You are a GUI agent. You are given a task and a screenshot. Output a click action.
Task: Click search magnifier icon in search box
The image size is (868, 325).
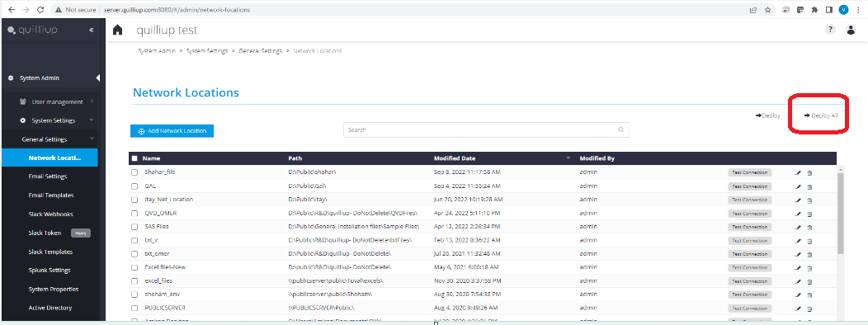click(x=621, y=130)
